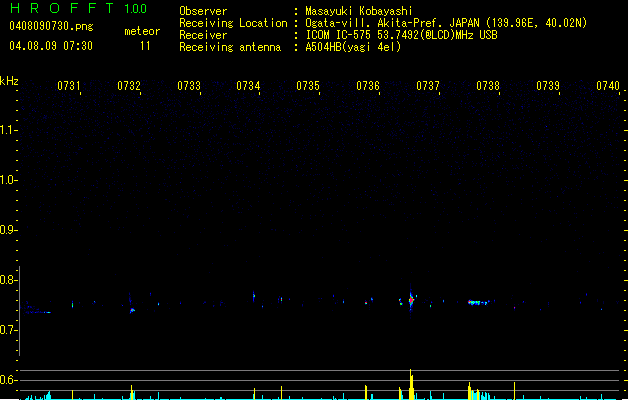Click the A504HB(yagi 4el) antenna text
This screenshot has width=629, height=400.
[353, 47]
